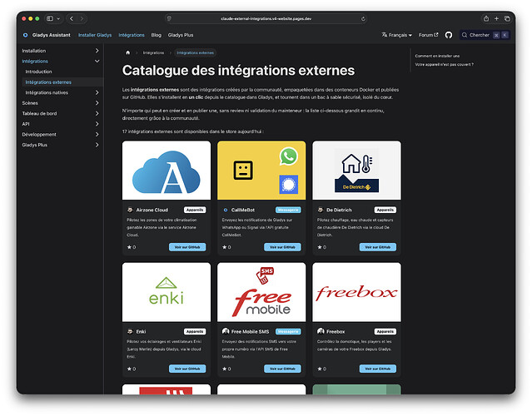This screenshot has width=532, height=416.
Task: View Airzone Cloud on GitHub
Action: point(187,247)
